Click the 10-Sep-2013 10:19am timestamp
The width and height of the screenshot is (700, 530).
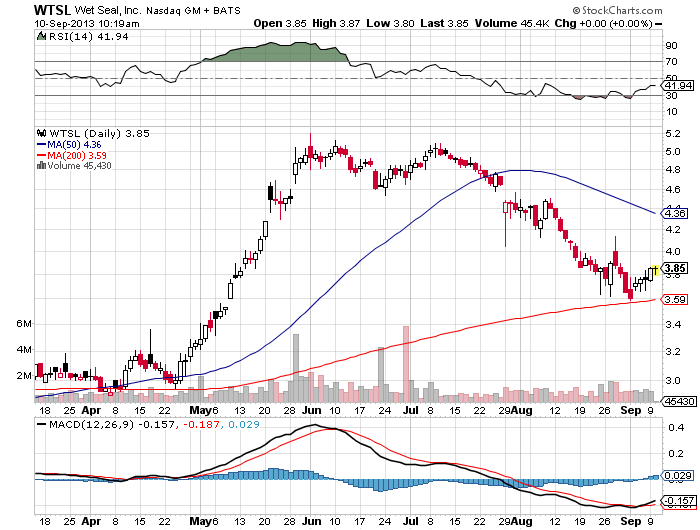click(x=87, y=24)
